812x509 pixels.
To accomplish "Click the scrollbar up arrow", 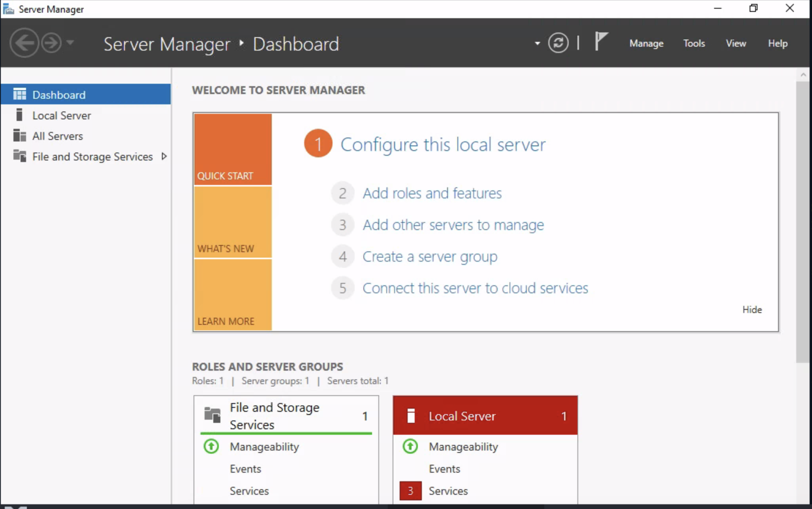I will pyautogui.click(x=803, y=75).
